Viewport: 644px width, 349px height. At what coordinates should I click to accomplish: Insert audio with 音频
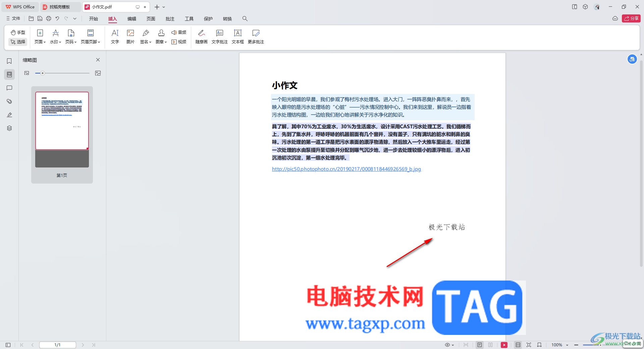(179, 32)
